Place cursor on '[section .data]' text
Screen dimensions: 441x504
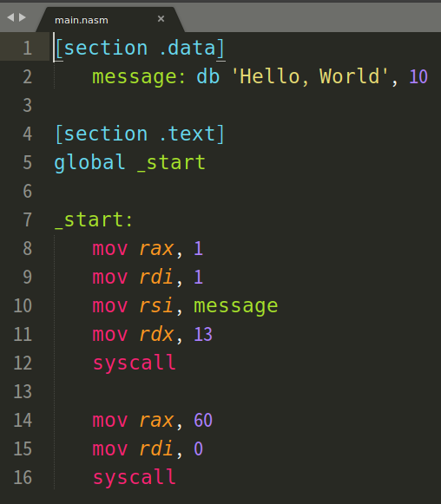[140, 49]
